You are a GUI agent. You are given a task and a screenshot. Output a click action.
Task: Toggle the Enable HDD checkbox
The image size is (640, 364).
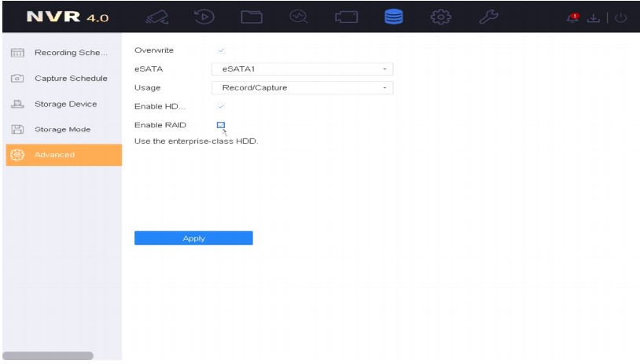coord(221,106)
